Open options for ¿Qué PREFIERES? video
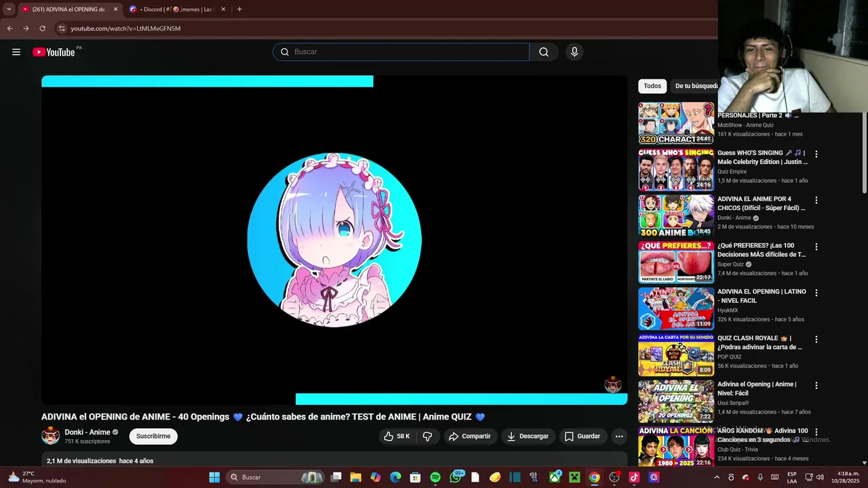Image resolution: width=868 pixels, height=488 pixels. (816, 247)
